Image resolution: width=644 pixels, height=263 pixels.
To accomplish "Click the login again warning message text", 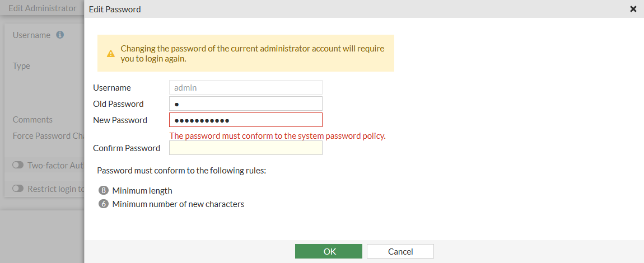I will coord(252,53).
